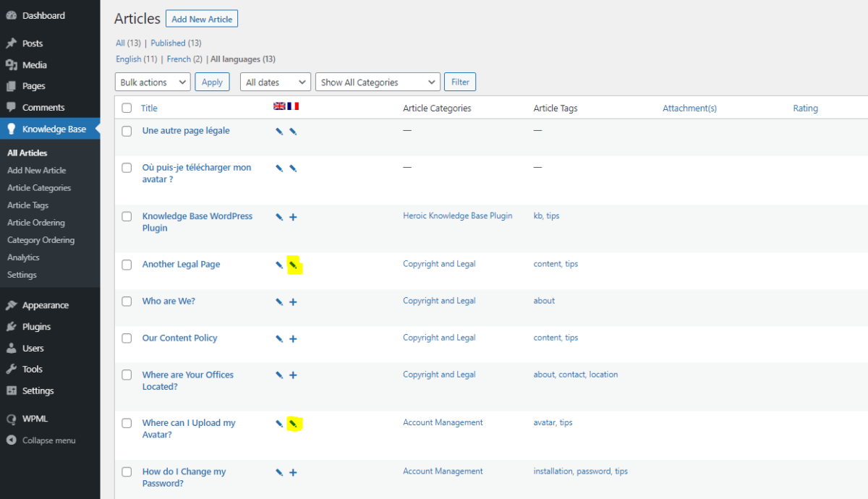
Task: Open the Analytics submenu item
Action: pos(23,257)
